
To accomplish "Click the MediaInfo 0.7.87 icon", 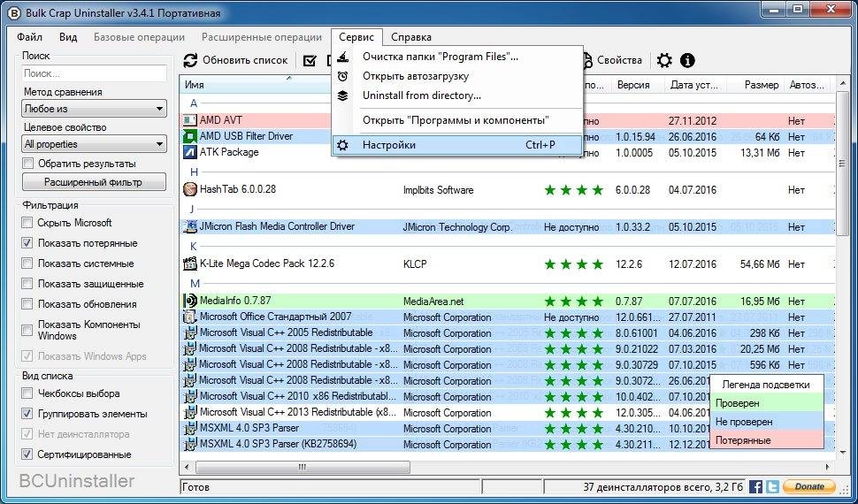I will coord(189,301).
